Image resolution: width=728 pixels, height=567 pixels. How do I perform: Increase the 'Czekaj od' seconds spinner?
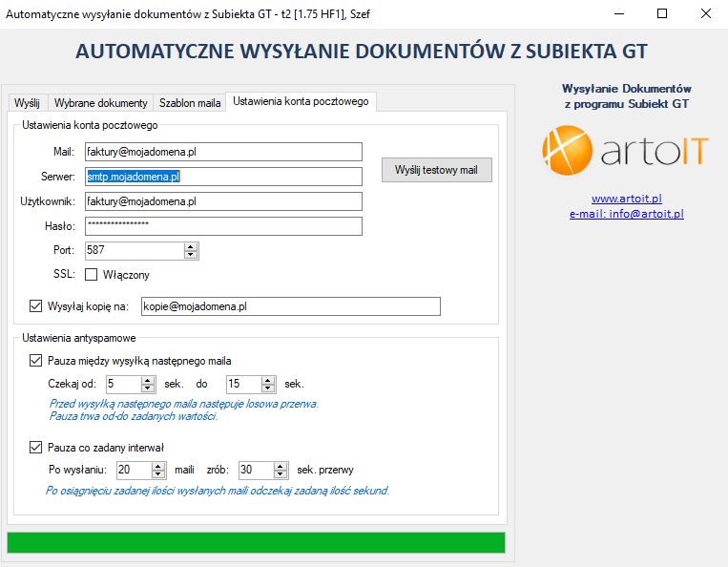pos(147,380)
